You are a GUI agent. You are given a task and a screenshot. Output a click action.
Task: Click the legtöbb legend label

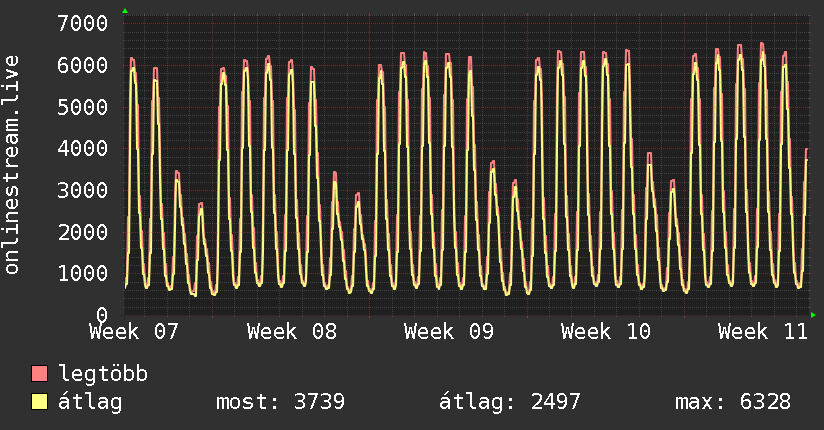(103, 374)
